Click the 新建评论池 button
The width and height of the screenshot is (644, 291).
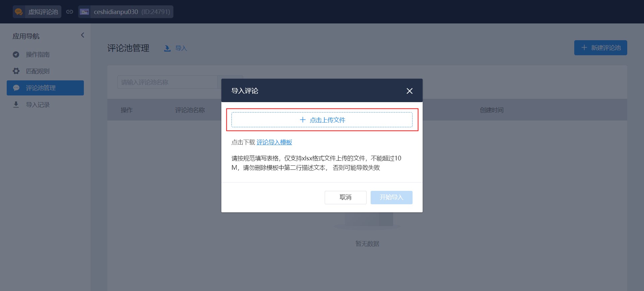point(600,48)
